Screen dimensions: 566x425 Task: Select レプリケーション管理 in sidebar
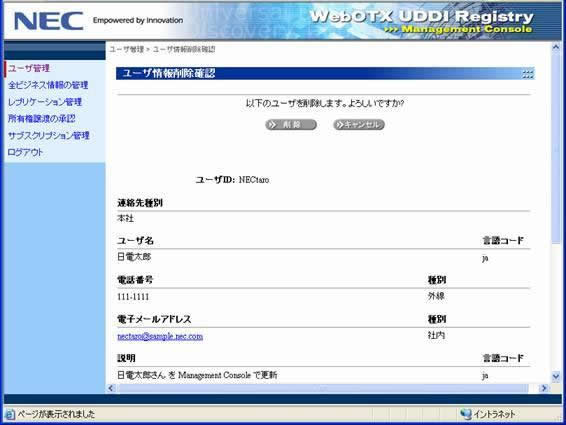coord(45,102)
